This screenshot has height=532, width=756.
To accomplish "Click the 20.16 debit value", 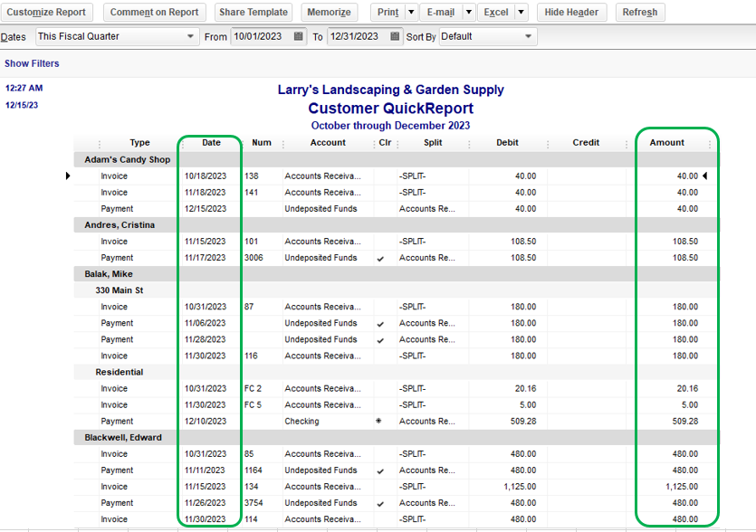I will tap(525, 388).
